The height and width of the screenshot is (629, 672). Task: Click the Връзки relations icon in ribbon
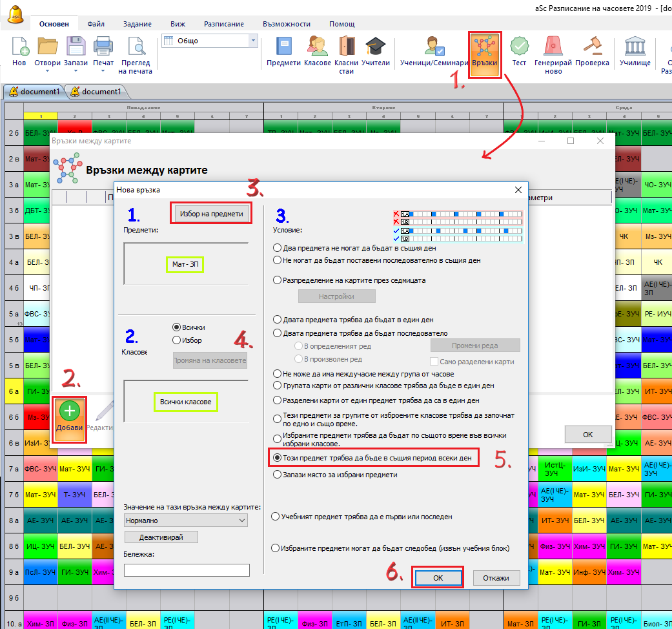[x=484, y=48]
